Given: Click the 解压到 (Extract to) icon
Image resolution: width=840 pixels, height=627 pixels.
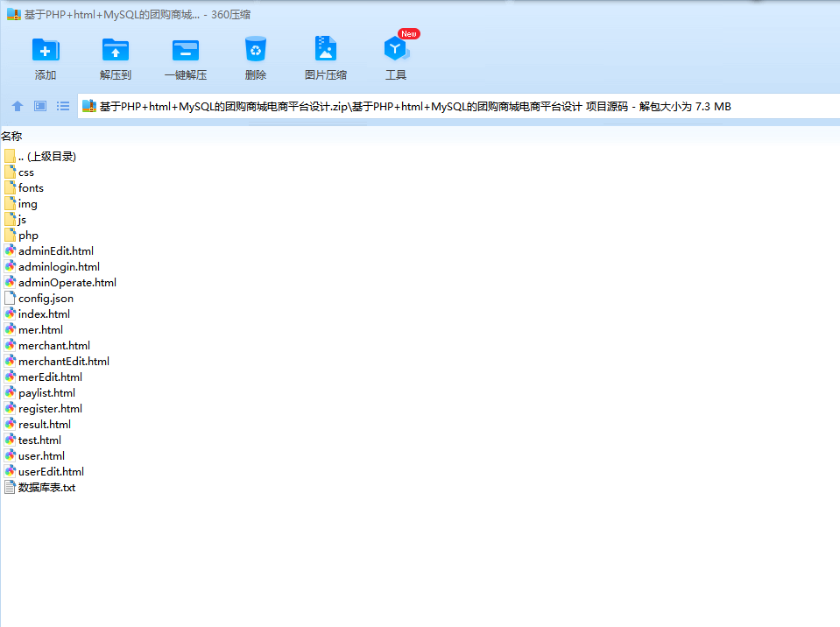Looking at the screenshot, I should tap(115, 50).
